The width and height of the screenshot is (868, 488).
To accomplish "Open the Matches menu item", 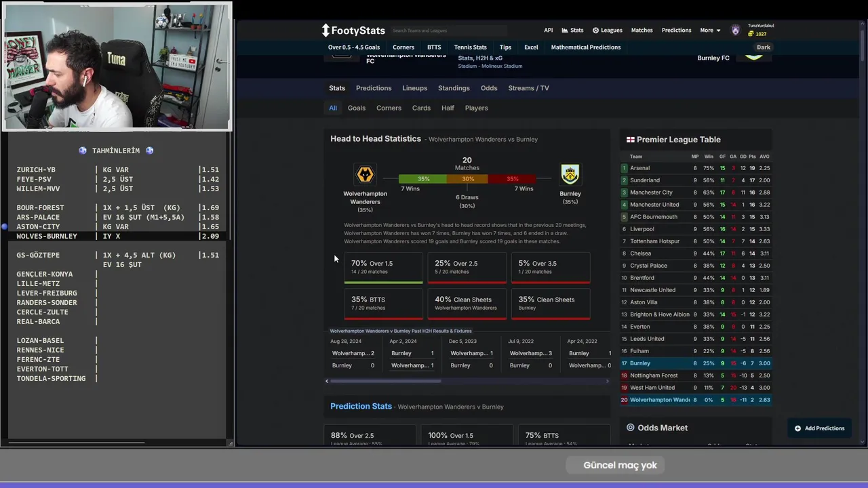I will click(642, 30).
